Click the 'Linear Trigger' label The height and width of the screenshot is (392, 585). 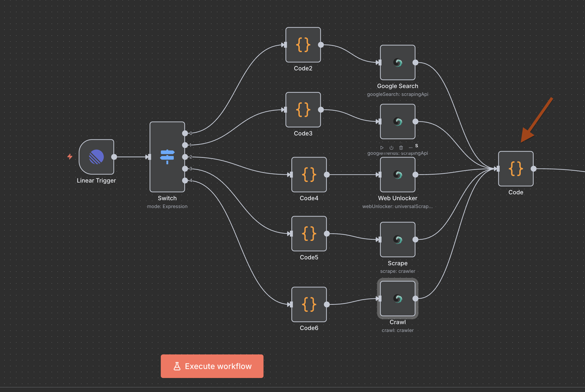pyautogui.click(x=96, y=180)
